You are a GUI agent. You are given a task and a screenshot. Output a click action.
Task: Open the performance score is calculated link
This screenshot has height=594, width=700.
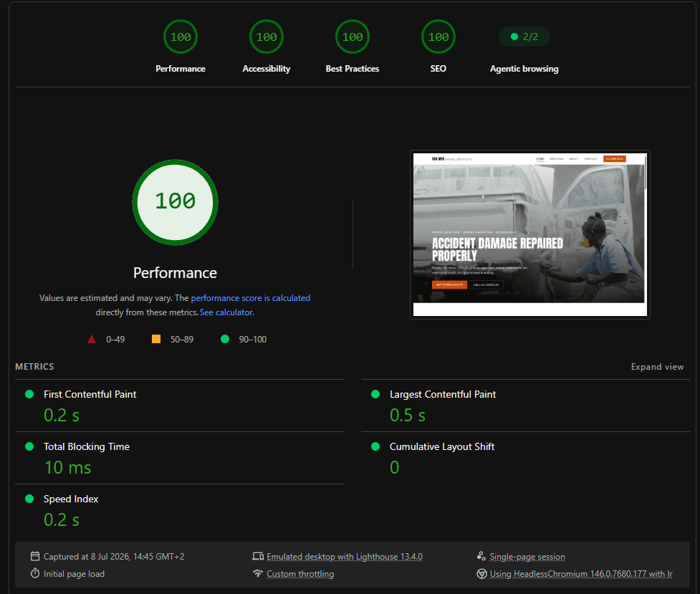[x=251, y=298]
